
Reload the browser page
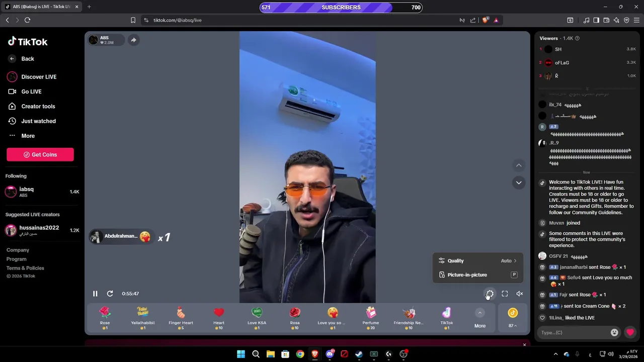tap(27, 20)
